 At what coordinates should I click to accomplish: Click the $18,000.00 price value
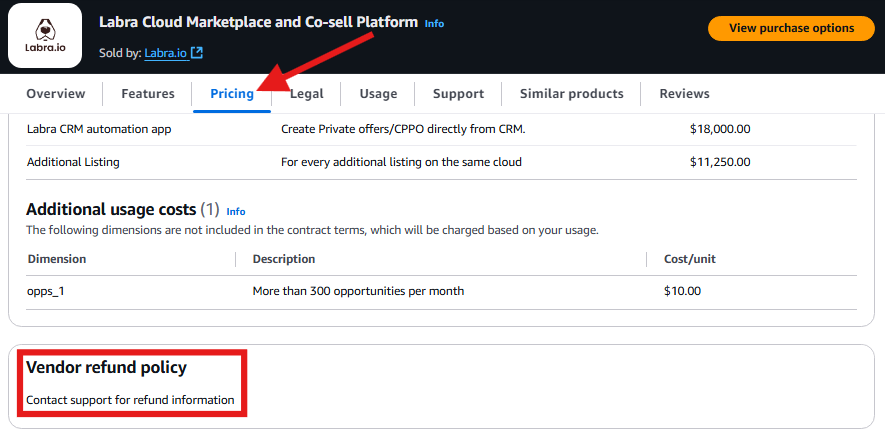click(720, 129)
